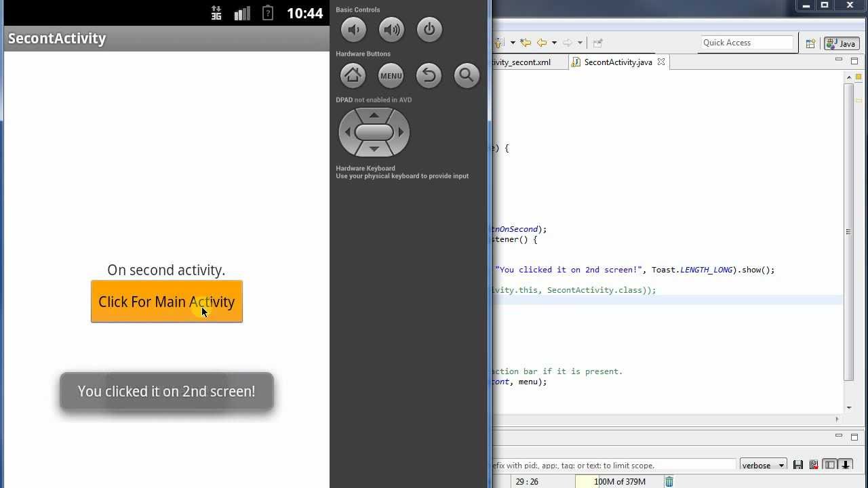
Task: Minimize the editor area
Action: click(x=839, y=60)
